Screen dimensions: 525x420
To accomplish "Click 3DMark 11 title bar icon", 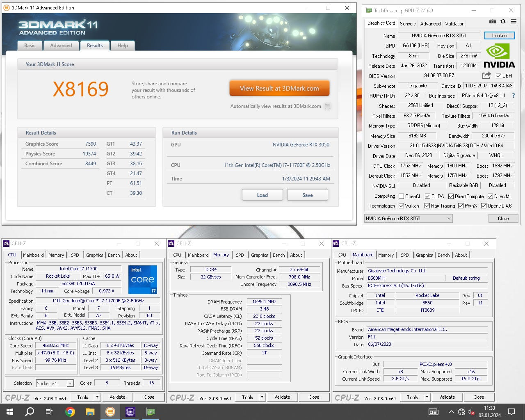I will pyautogui.click(x=7, y=7).
